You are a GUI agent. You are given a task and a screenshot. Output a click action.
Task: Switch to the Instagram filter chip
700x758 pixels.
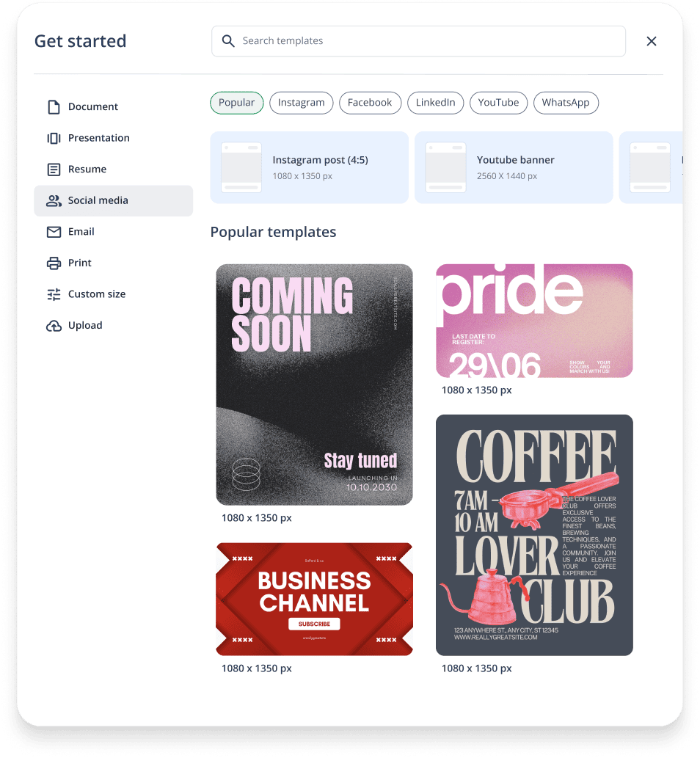click(301, 103)
